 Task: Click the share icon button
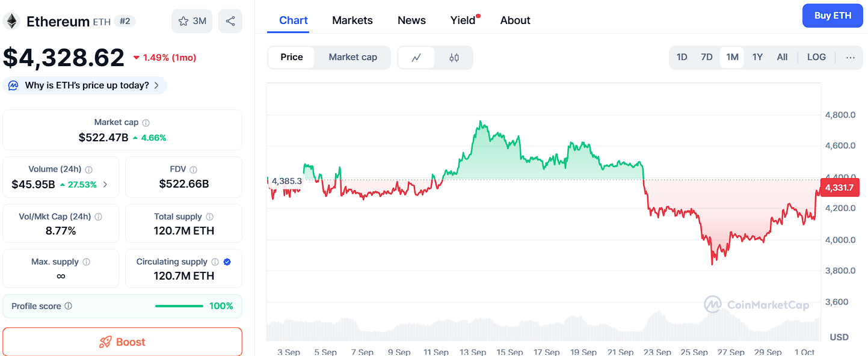[230, 21]
